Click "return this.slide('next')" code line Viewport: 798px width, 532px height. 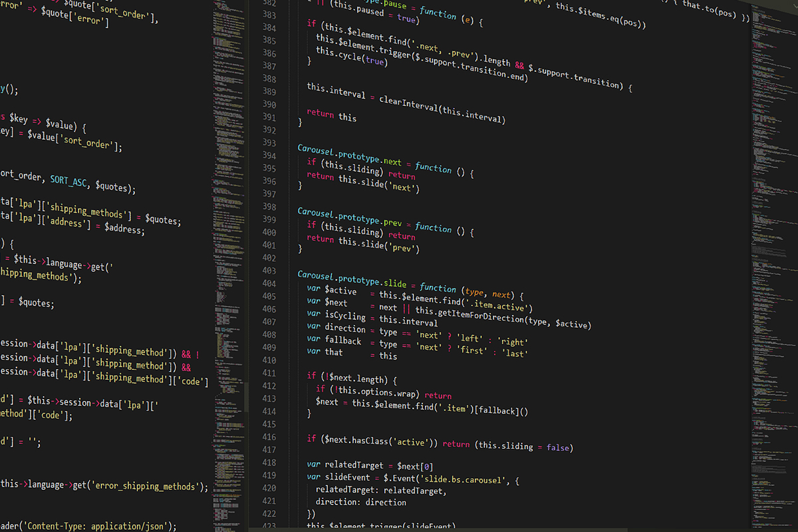(363, 182)
